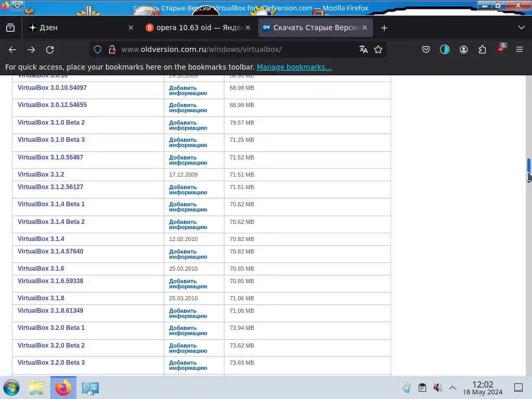Image resolution: width=532 pixels, height=399 pixels.
Task: Open VirtualBox 3.2.0 Beta 3 link
Action: (51, 362)
